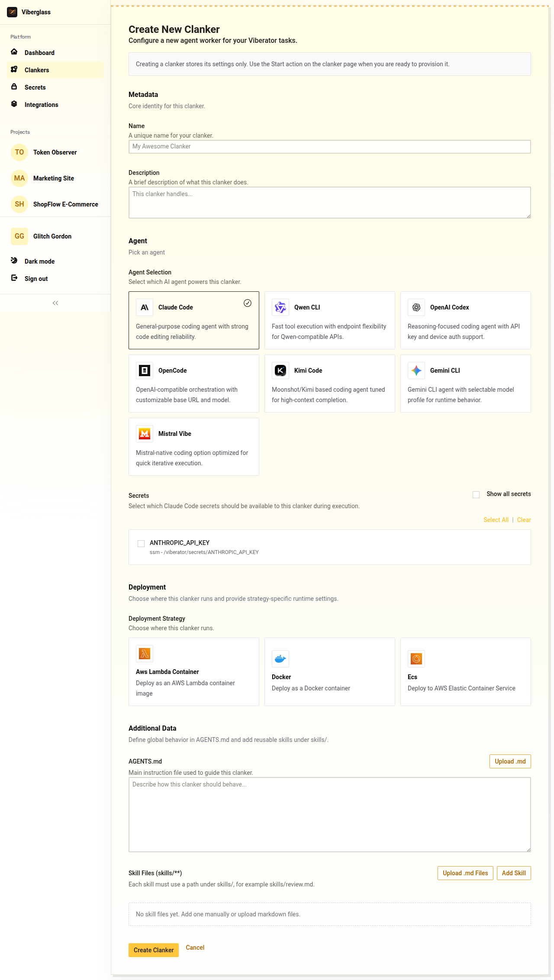The height and width of the screenshot is (980, 554).
Task: Toggle Dark mode in the sidebar
Action: click(39, 261)
